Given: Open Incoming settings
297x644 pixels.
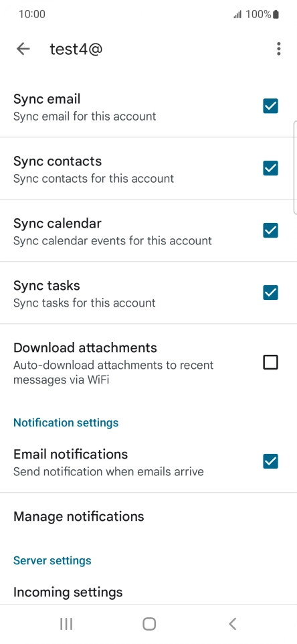Looking at the screenshot, I should 148,592.
